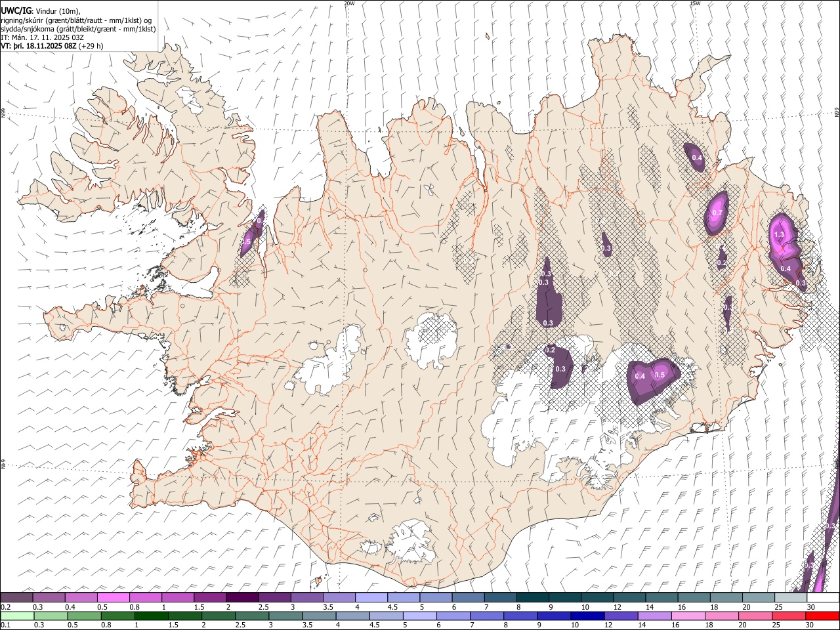Click the '0.5' value beside '0.4' over Vatnajökull
Screen dimensions: 840x630
coord(660,375)
